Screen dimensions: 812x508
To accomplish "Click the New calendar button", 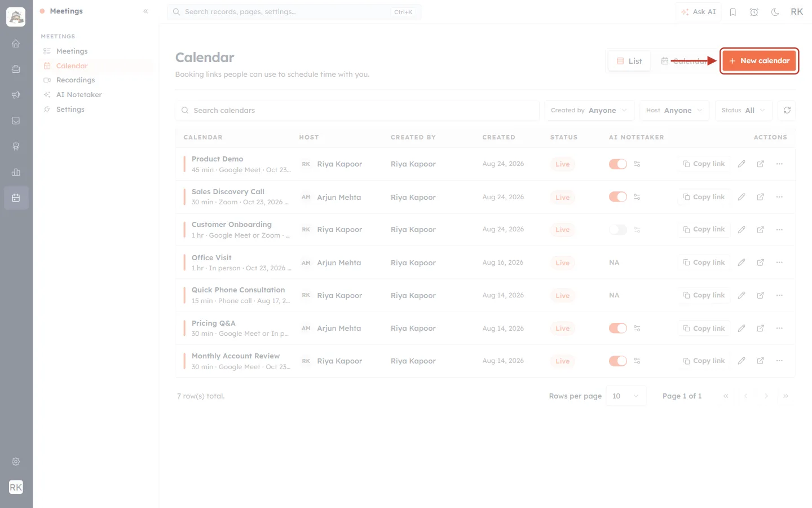I will tap(759, 61).
